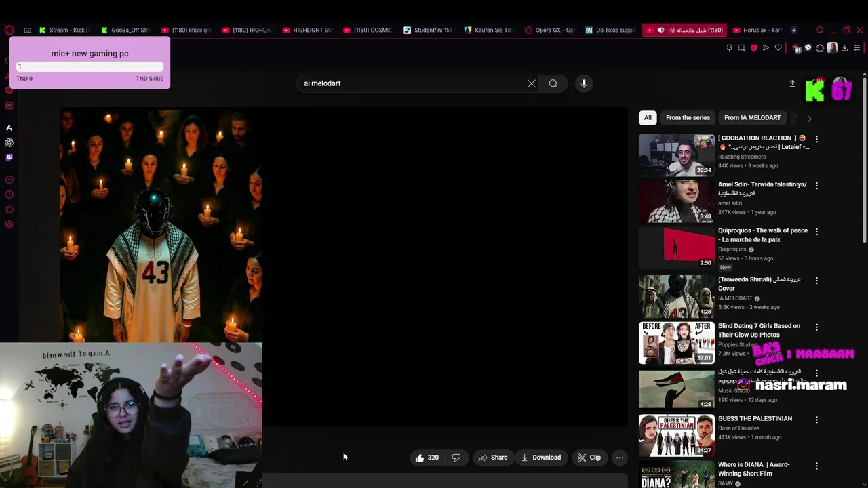Open the downloads arrow icon in toolbar
The height and width of the screenshot is (488, 868).
click(x=844, y=47)
